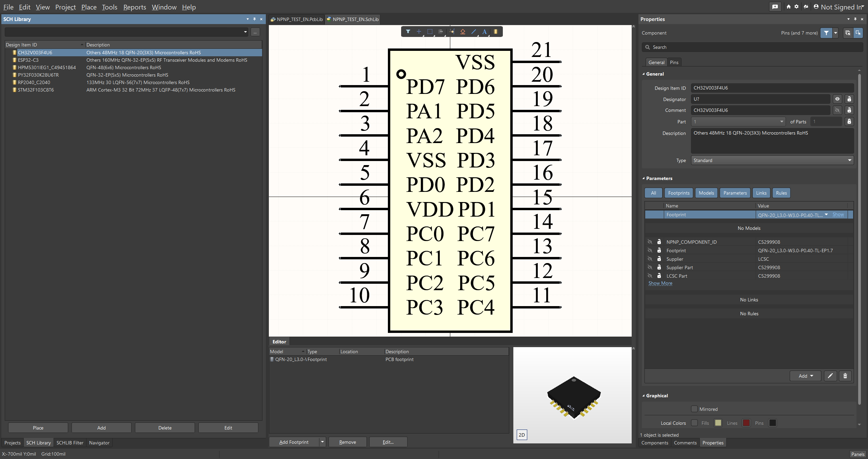Open the Part number dropdown

click(738, 121)
